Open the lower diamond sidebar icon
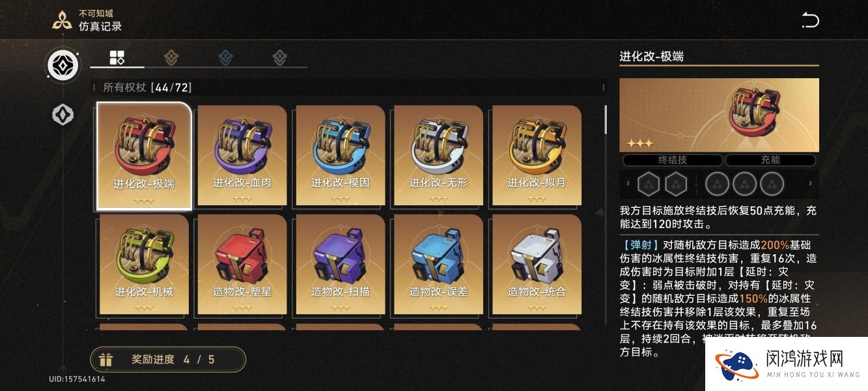The image size is (868, 391). point(63,115)
